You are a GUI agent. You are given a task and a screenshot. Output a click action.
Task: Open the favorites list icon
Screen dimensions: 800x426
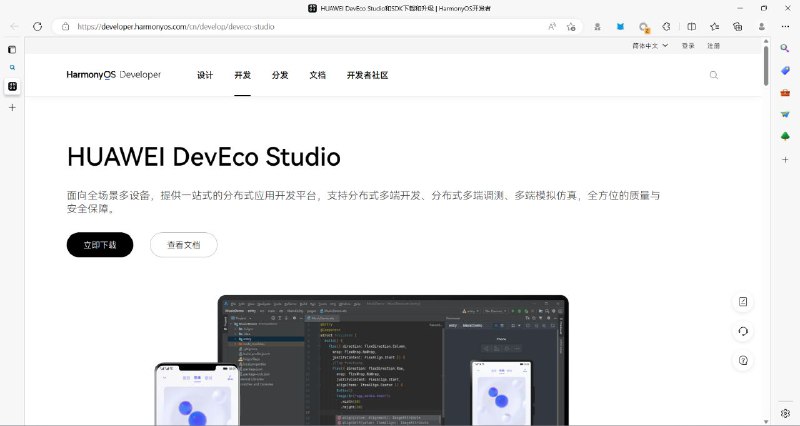click(x=715, y=27)
